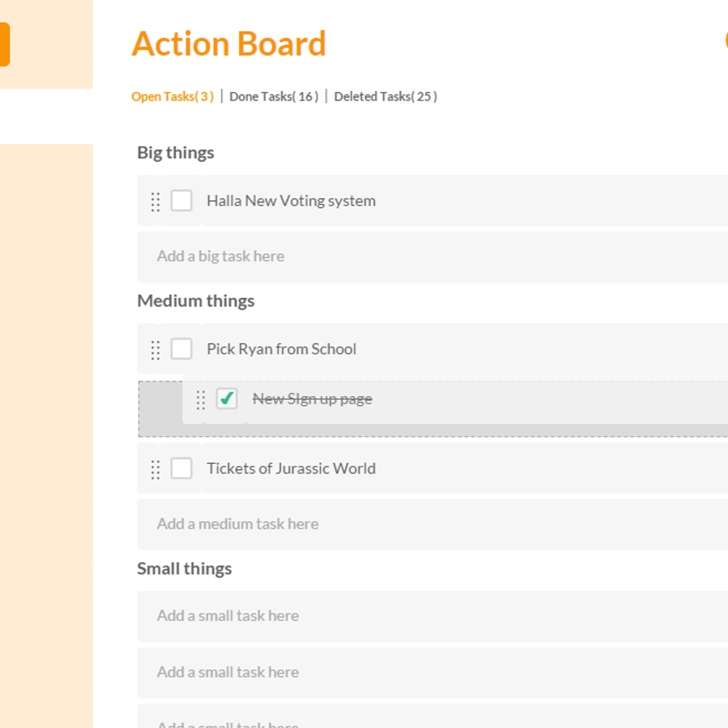Check off Halla New Voting system task
Viewport: 728px width, 728px height.
(181, 201)
